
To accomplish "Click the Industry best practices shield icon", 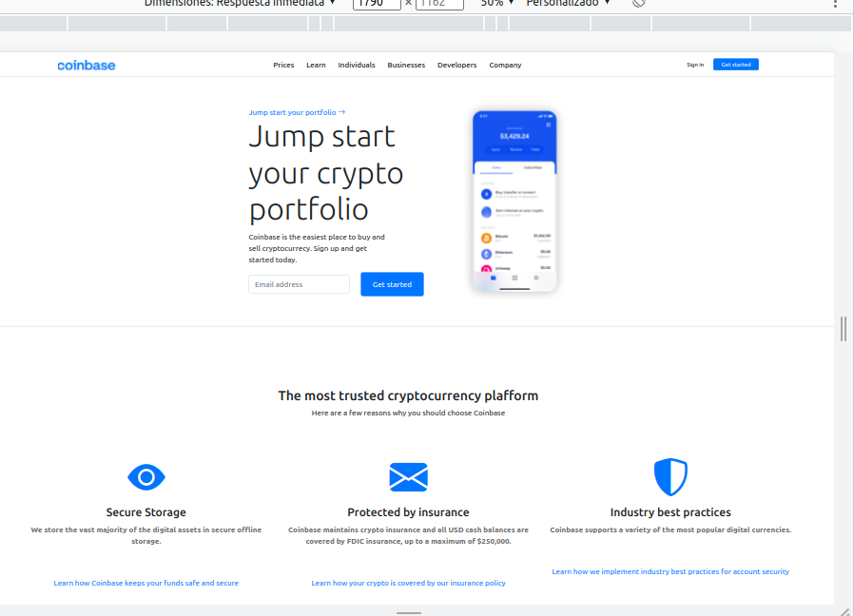I will coord(670,477).
